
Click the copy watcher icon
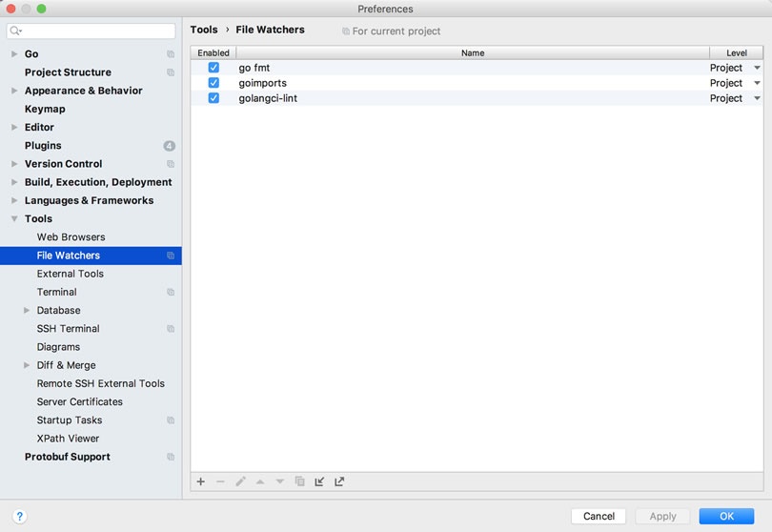[x=299, y=481]
